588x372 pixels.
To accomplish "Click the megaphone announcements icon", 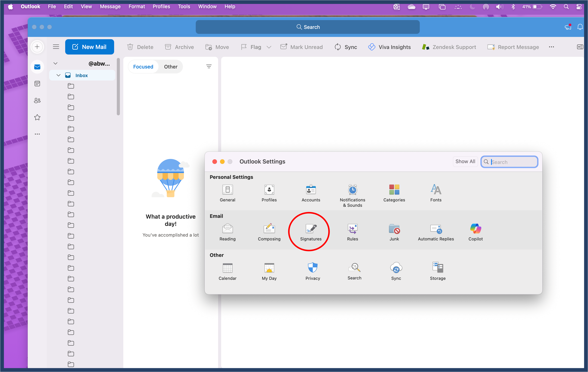I will (x=568, y=27).
